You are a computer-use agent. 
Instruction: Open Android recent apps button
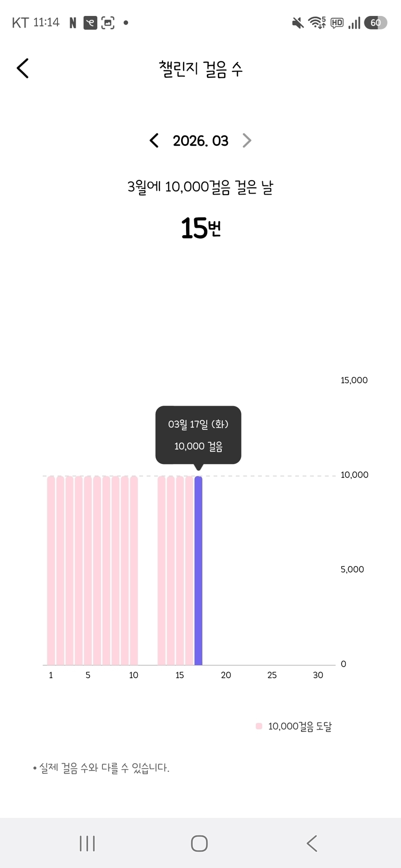pos(87,843)
